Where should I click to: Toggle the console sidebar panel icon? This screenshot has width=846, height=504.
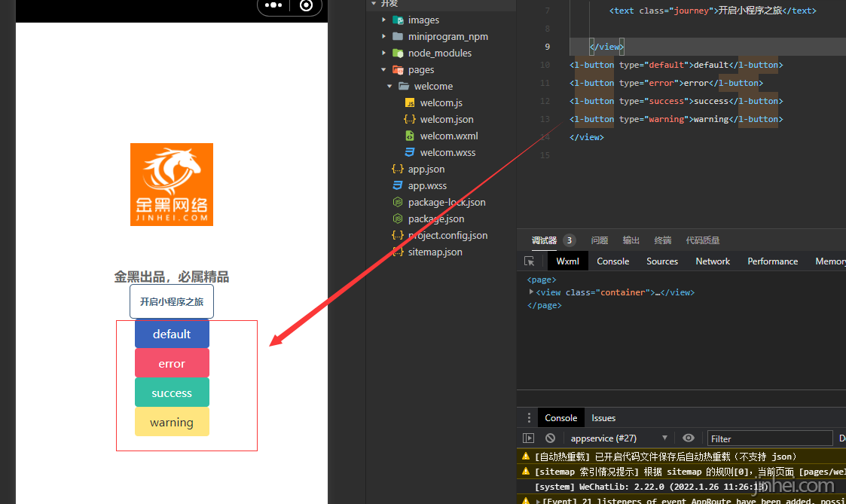pyautogui.click(x=529, y=438)
